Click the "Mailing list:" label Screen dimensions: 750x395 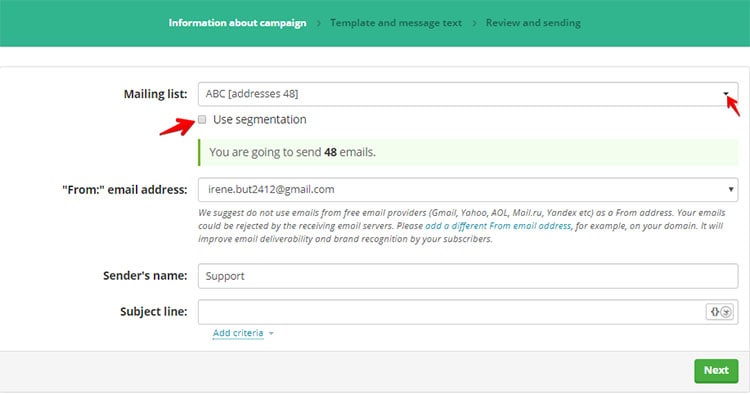pos(155,94)
